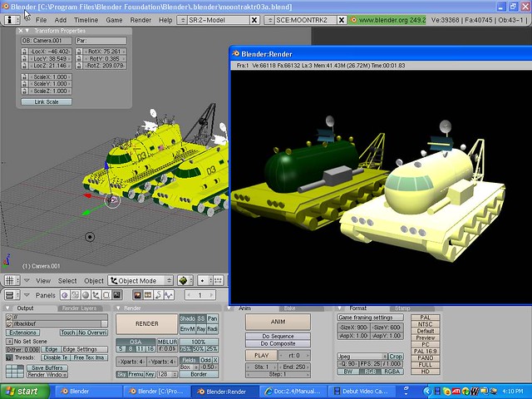Click the move object centers icon
This screenshot has height=399, width=532.
(x=218, y=281)
